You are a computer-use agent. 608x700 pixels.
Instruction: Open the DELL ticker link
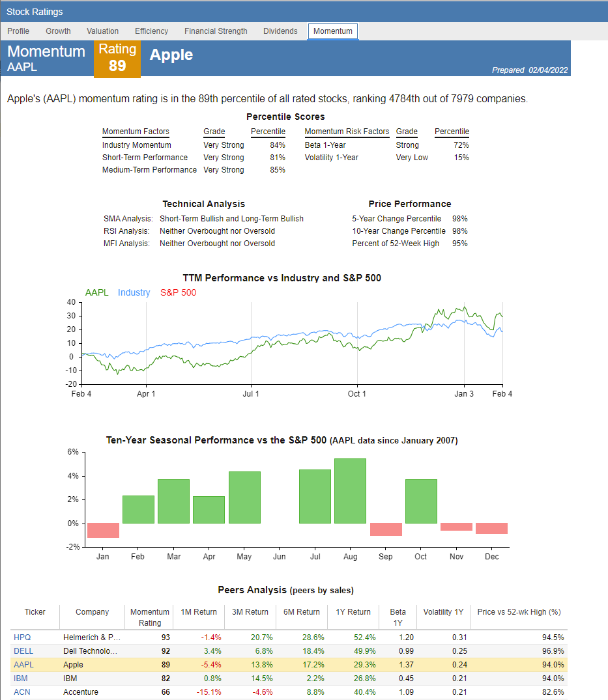(x=23, y=651)
